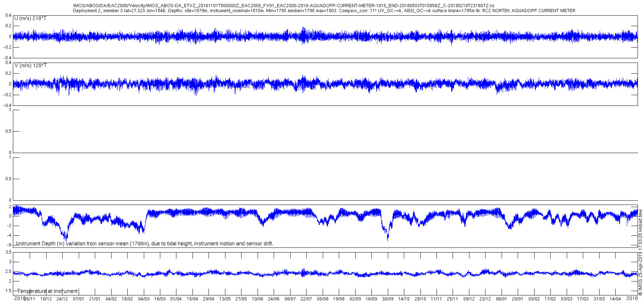Click the '02/09' date tick label

point(355,299)
